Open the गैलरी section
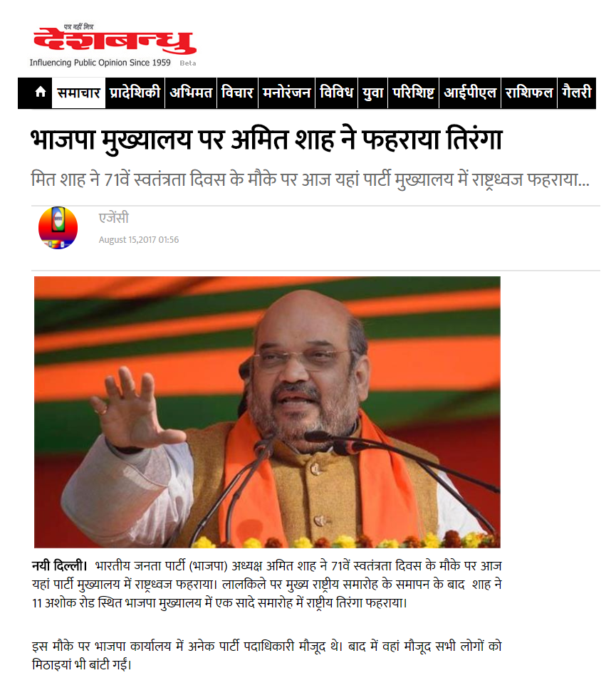This screenshot has height=700, width=611. (x=577, y=93)
